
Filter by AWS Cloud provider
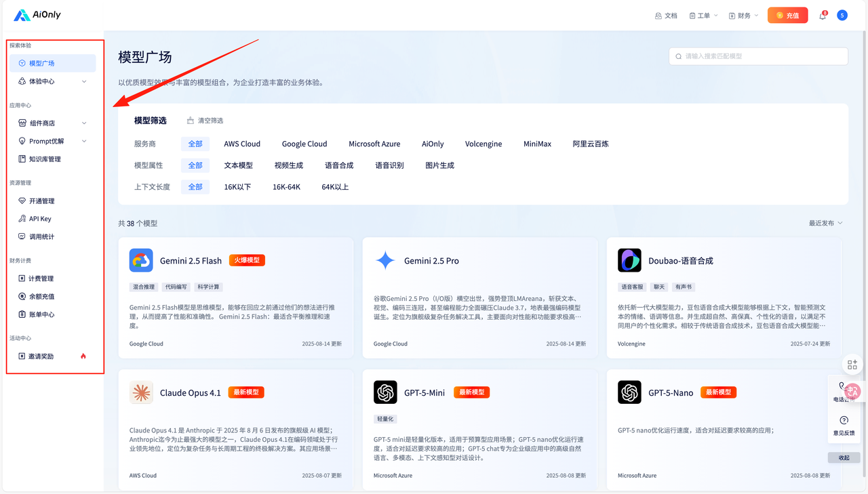(x=242, y=144)
